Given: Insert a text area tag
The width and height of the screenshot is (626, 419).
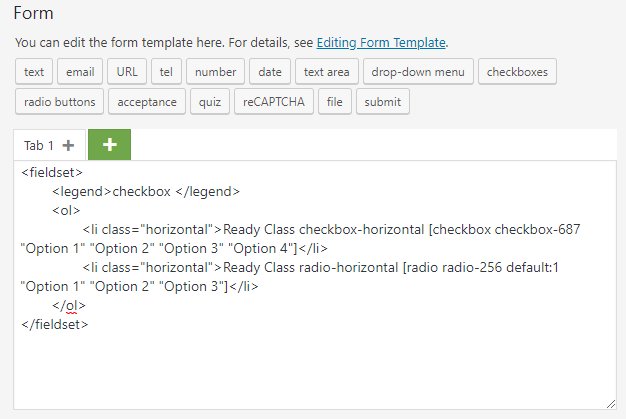Looking at the screenshot, I should coord(327,72).
